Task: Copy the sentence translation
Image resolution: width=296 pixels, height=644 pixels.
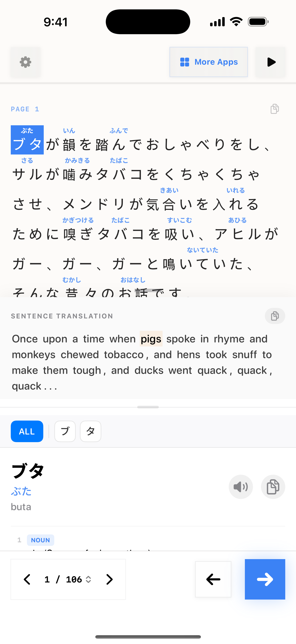Action: [x=275, y=316]
